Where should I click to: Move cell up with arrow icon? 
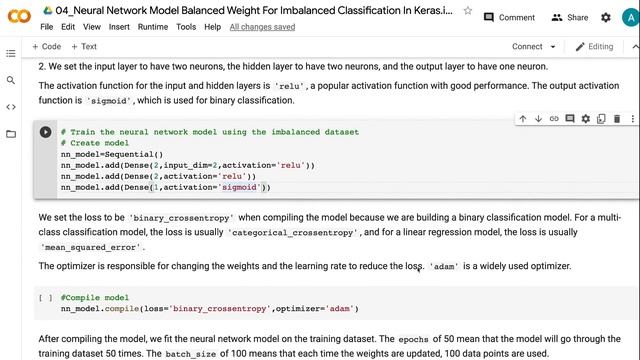[523, 119]
